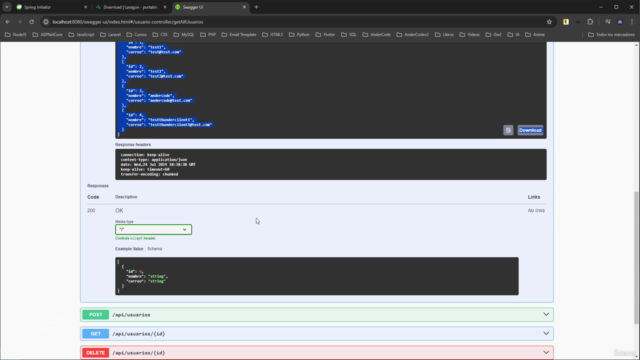Image resolution: width=640 pixels, height=360 pixels.
Task: Go back to the previous page
Action: 8,22
